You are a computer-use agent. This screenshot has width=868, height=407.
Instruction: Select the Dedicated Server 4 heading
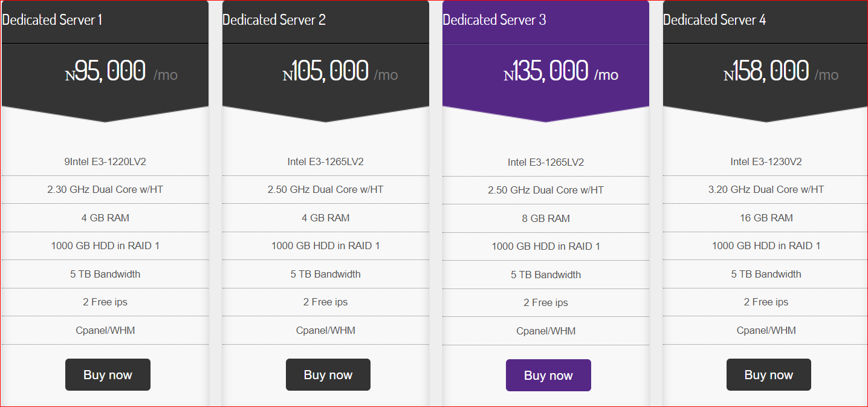click(x=714, y=20)
